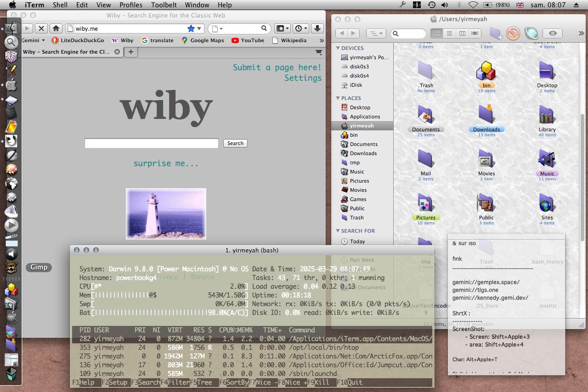The height and width of the screenshot is (392, 588).
Task: Click the blue bookmark star in address bar
Action: 191,28
